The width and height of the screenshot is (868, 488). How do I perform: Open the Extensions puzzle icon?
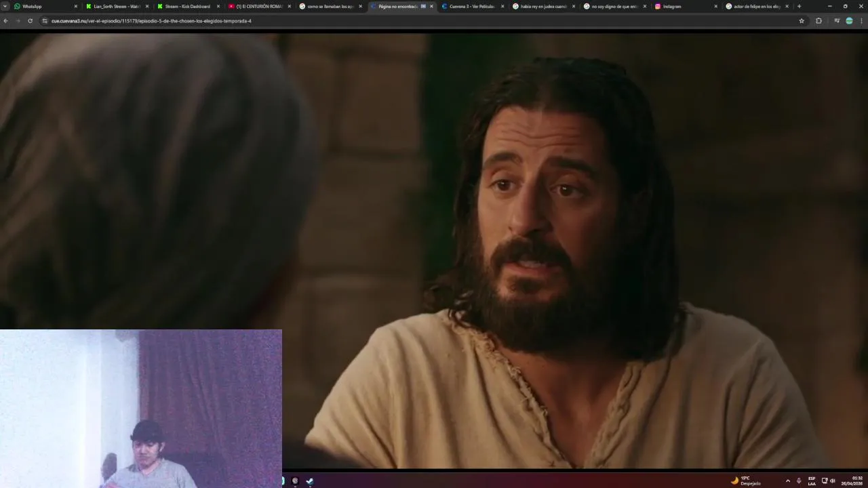[818, 21]
